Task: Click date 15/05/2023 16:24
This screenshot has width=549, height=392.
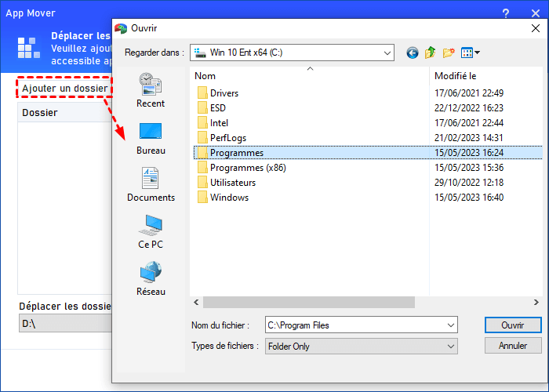Action: pos(469,153)
